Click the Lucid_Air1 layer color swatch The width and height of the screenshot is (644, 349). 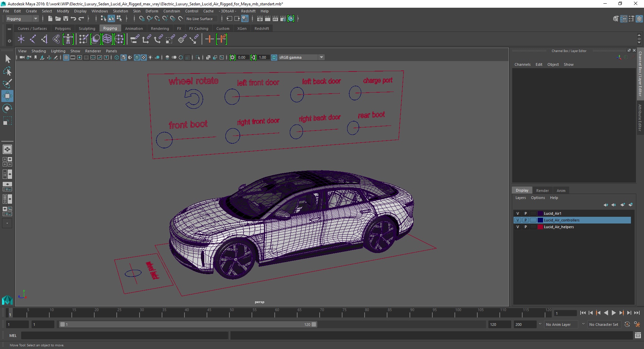(x=540, y=213)
